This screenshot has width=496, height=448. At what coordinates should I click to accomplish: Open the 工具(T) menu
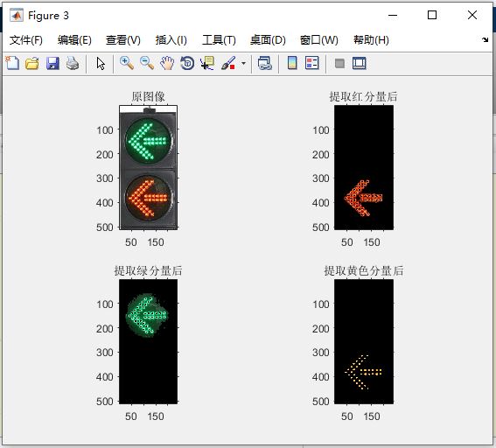[219, 40]
